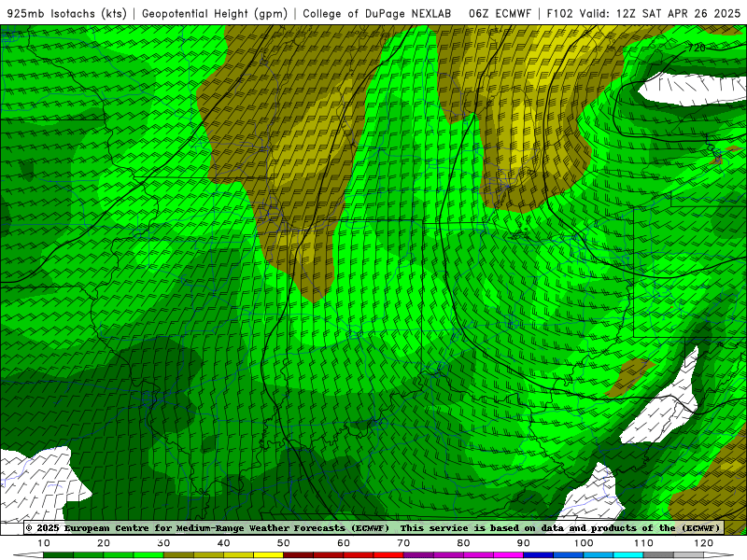Click the '110' value on the legend

click(643, 543)
